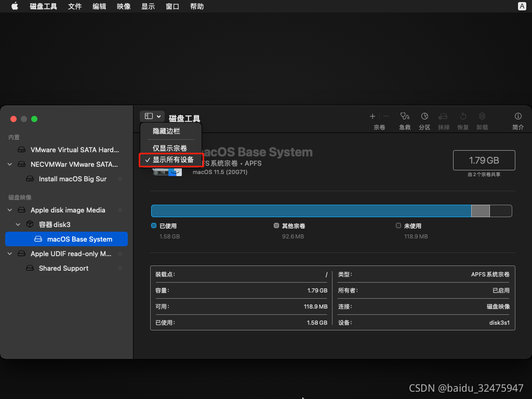Select the Shared Support volume
532x399 pixels.
pos(63,268)
